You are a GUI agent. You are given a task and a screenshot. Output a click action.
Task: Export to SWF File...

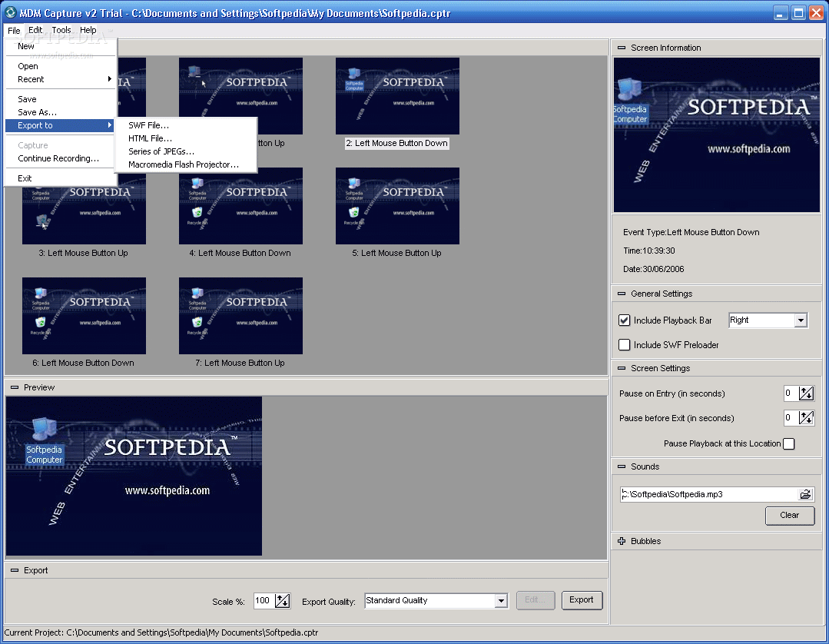tap(186, 125)
